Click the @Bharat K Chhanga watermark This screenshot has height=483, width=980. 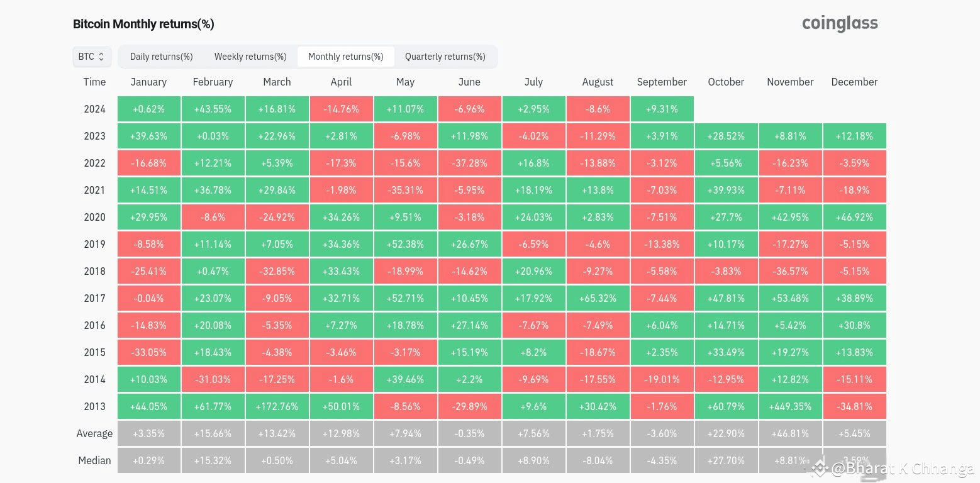coord(902,469)
